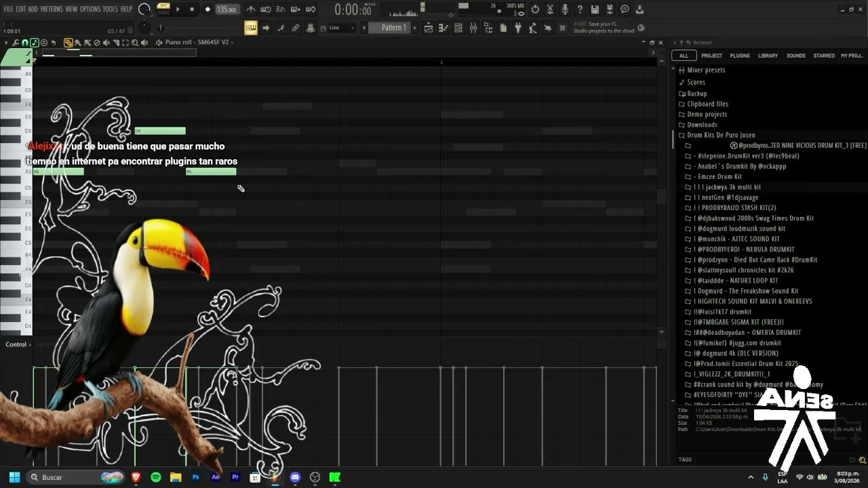Screen dimensions: 868x488
Task: Collapse the Drum Kits De Puro Joseo folder
Action: pyautogui.click(x=720, y=135)
